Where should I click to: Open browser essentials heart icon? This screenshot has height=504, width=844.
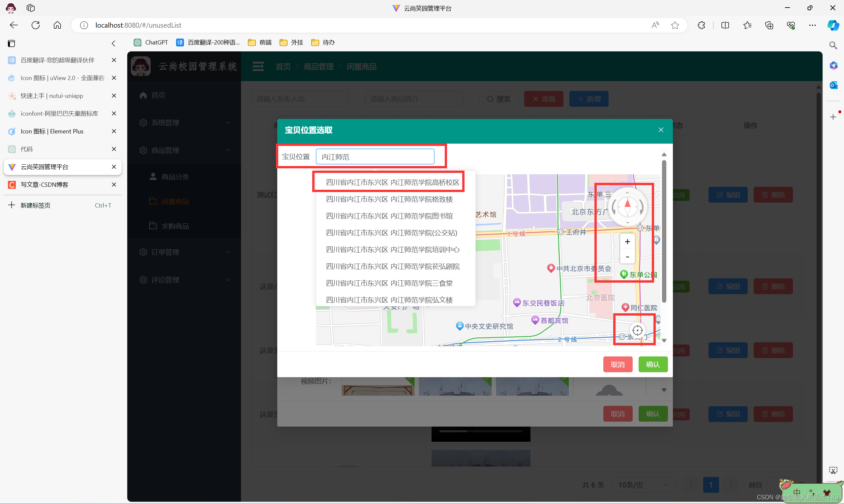(791, 25)
